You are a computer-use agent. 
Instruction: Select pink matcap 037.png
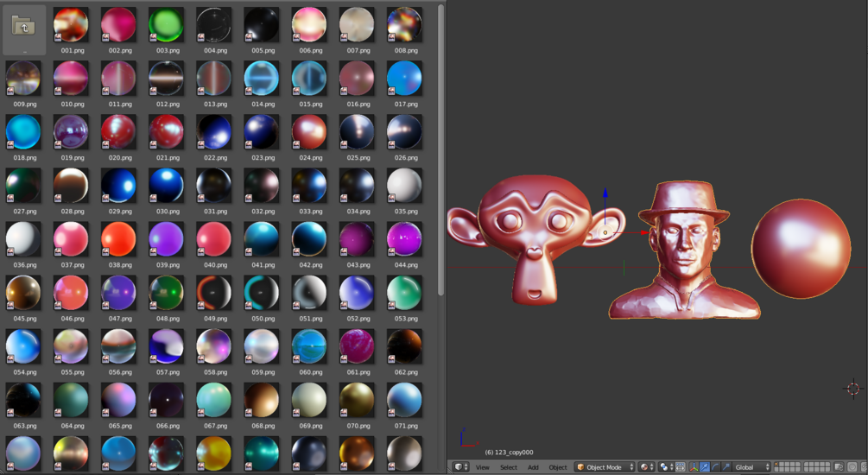click(x=71, y=239)
